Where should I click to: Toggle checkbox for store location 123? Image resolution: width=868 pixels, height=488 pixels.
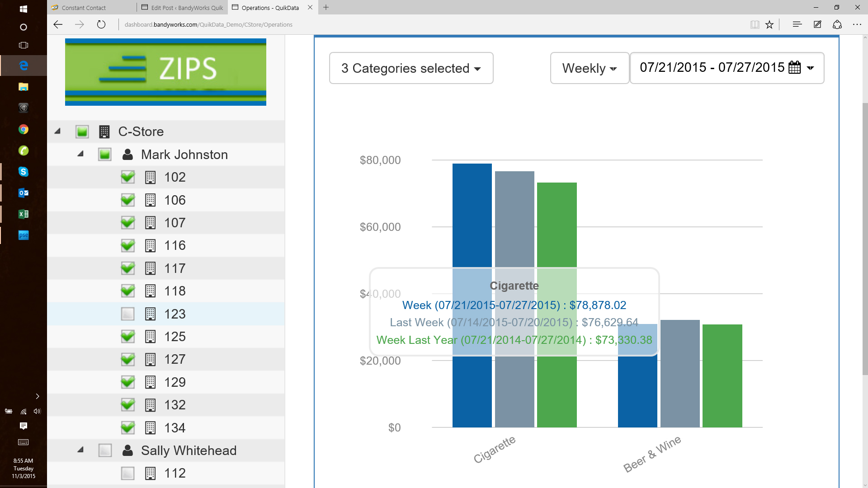pos(127,313)
